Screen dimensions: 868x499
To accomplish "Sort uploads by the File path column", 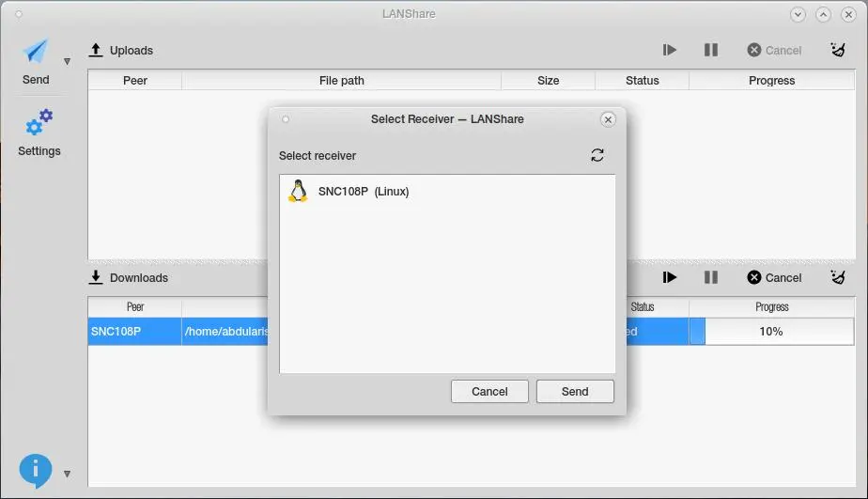I will [342, 80].
